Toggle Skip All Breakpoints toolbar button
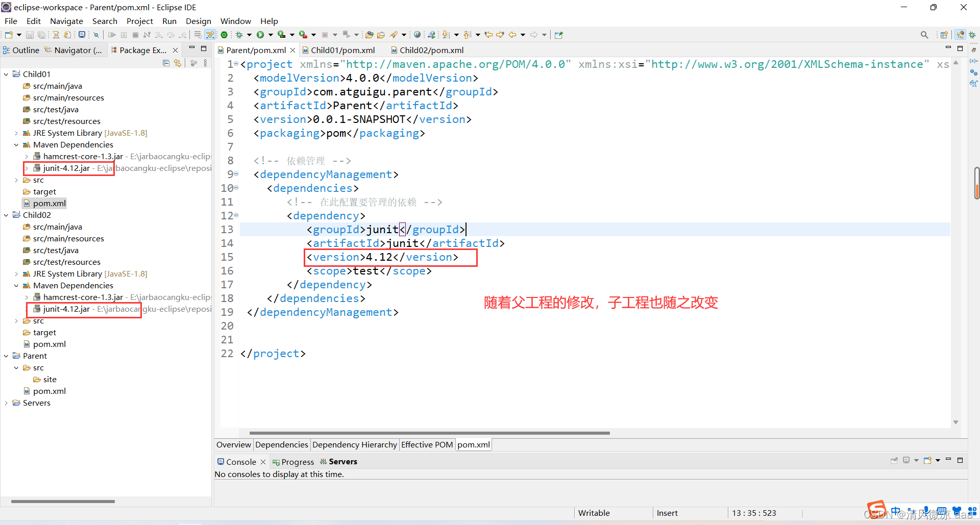Image resolution: width=980 pixels, height=525 pixels. 96,35
